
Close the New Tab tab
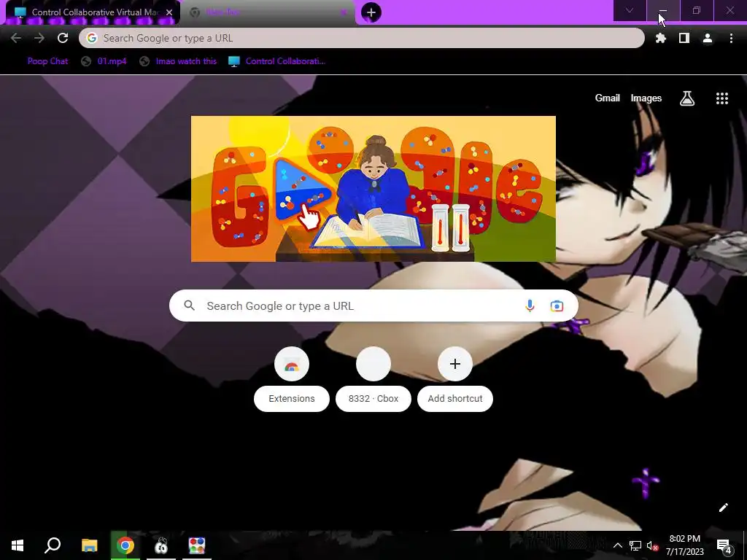tap(344, 12)
